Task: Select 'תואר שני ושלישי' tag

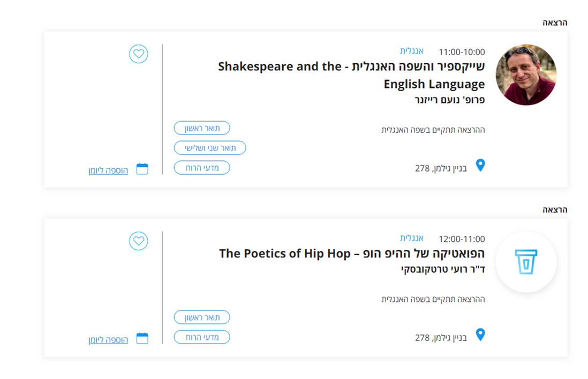Action: pyautogui.click(x=210, y=148)
